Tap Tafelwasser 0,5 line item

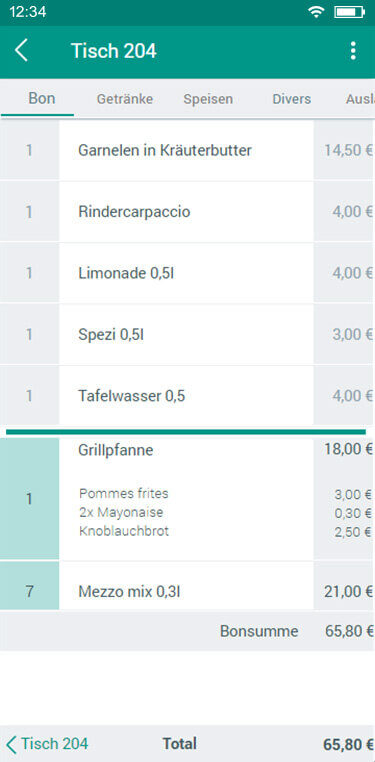tap(188, 396)
